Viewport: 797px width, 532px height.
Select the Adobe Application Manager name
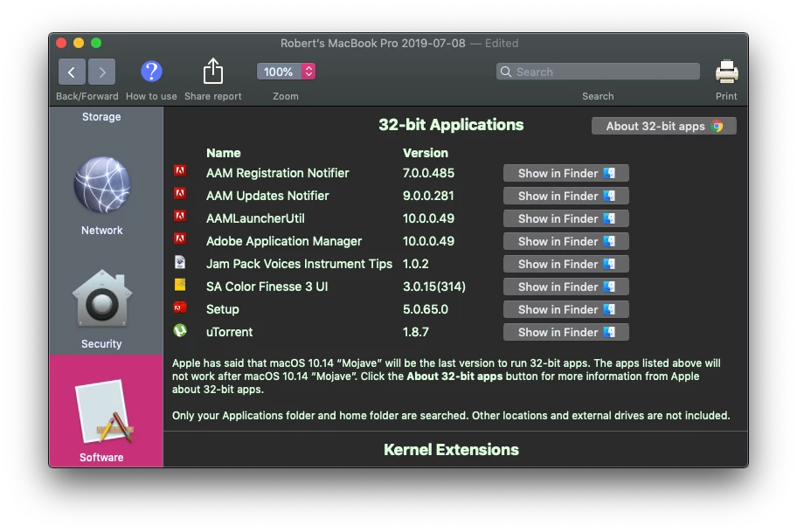coord(284,241)
